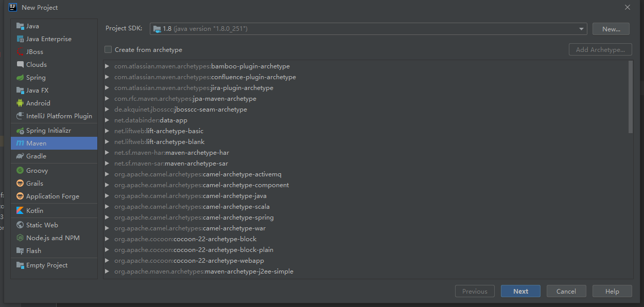Click the Empty Project icon
This screenshot has height=307, width=644.
20,265
